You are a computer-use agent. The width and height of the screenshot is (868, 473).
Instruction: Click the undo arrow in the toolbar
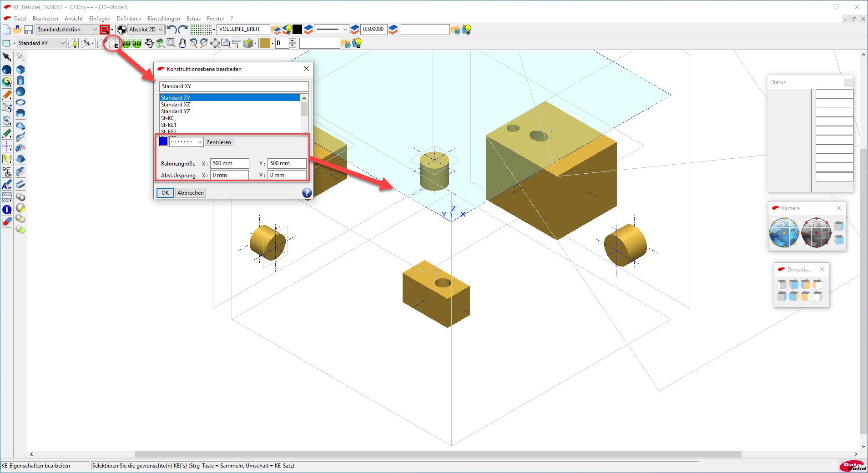[172, 30]
